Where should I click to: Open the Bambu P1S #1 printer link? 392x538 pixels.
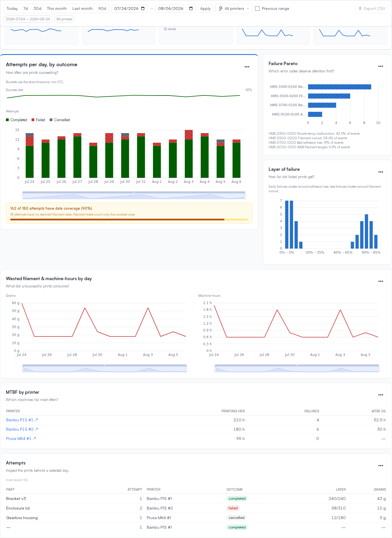click(22, 420)
